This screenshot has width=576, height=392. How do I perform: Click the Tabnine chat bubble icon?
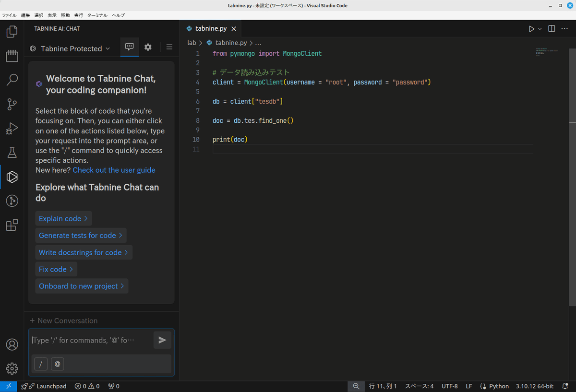point(129,47)
